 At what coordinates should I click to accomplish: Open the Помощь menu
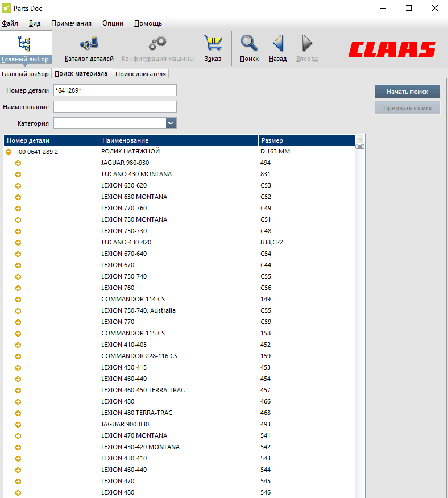(148, 23)
